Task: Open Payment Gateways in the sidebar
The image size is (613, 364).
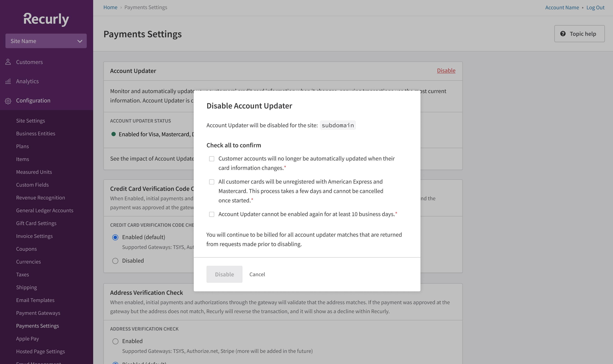Action: coord(38,313)
